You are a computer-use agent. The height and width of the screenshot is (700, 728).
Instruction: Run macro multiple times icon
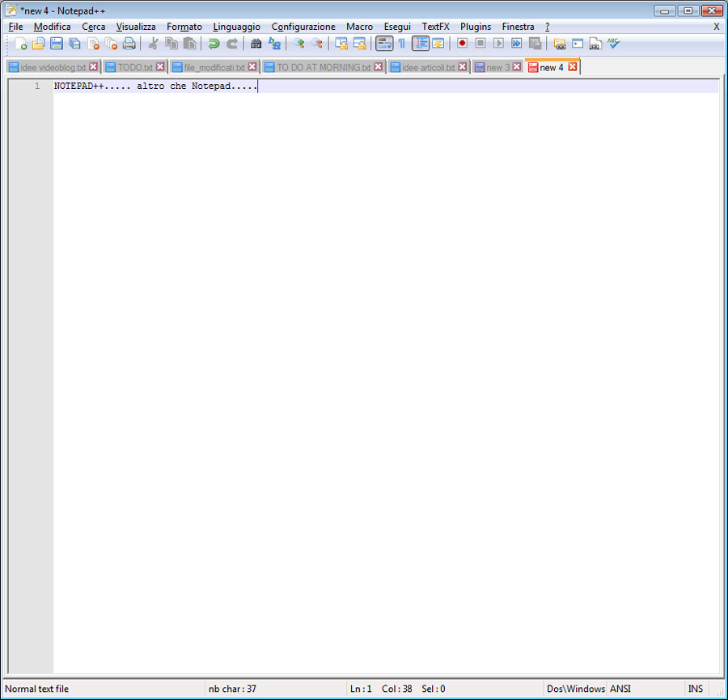(x=516, y=44)
